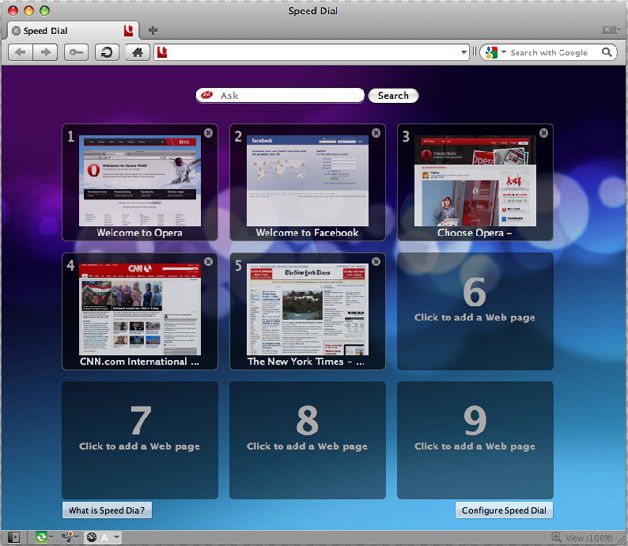The image size is (628, 546).
Task: Open the CNN.com International thumbnail
Action: (x=140, y=310)
